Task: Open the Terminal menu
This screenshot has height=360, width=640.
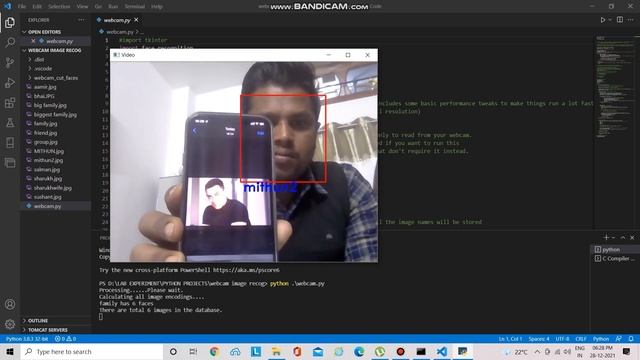Action: pyautogui.click(x=135, y=7)
